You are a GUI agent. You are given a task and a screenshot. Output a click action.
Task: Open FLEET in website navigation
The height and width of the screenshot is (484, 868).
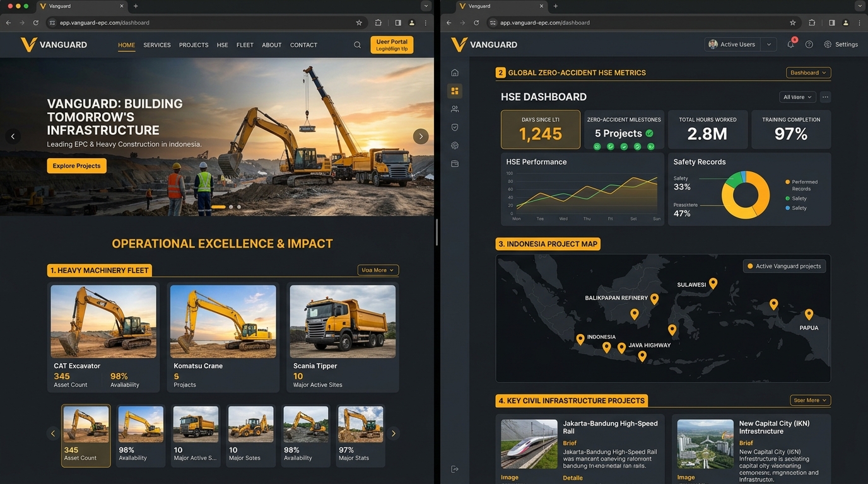(x=245, y=45)
